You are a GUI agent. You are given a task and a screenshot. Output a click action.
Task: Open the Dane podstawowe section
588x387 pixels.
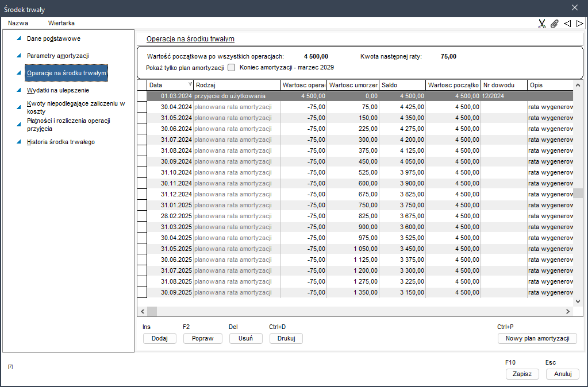pyautogui.click(x=53, y=38)
